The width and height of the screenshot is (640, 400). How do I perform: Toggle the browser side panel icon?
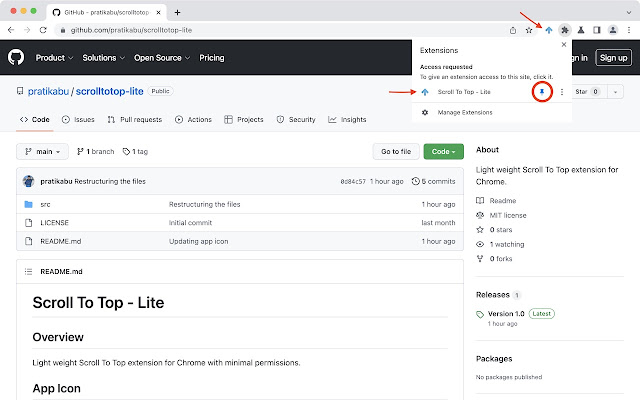pos(597,30)
